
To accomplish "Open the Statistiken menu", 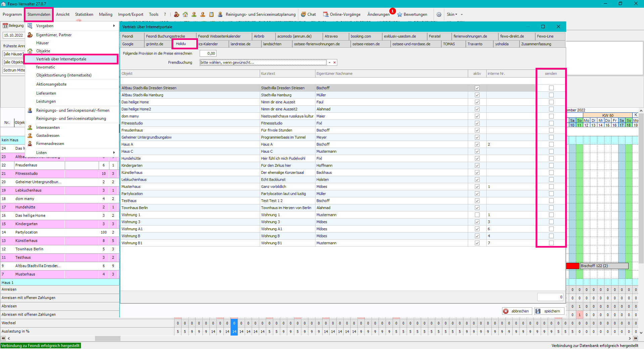I will (x=84, y=14).
